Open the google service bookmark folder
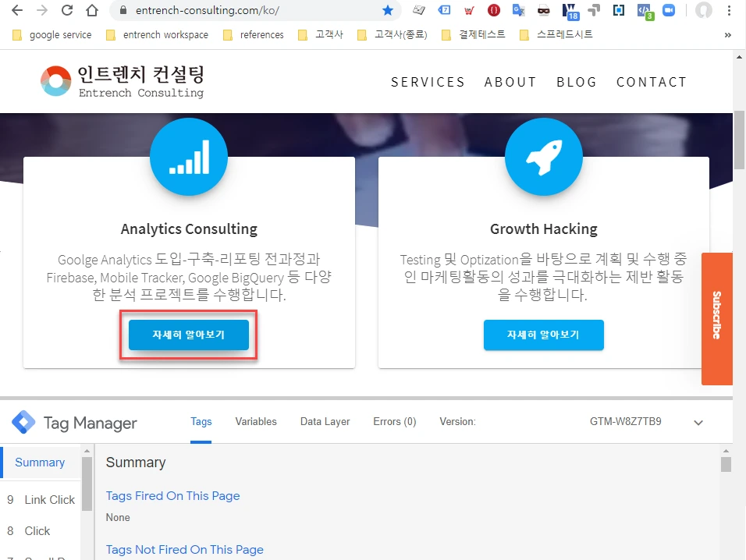The height and width of the screenshot is (560, 746). click(x=52, y=34)
